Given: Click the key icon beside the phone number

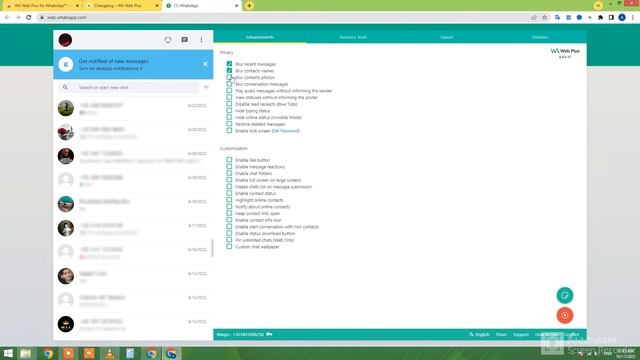Looking at the screenshot, I should pyautogui.click(x=269, y=334).
